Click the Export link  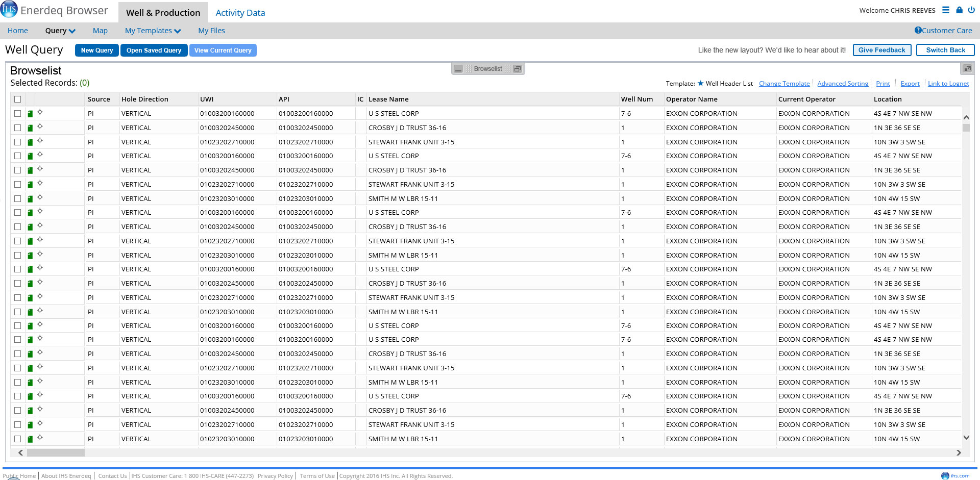tap(910, 84)
